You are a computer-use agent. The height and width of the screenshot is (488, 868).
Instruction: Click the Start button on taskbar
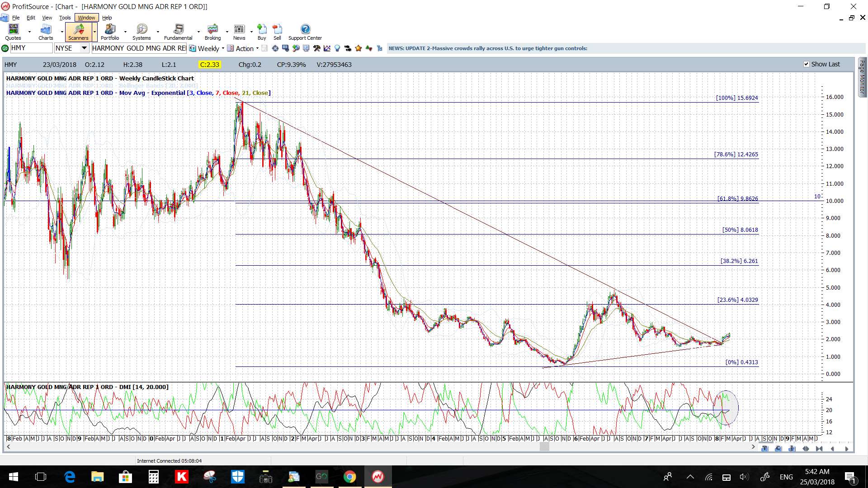(13, 477)
